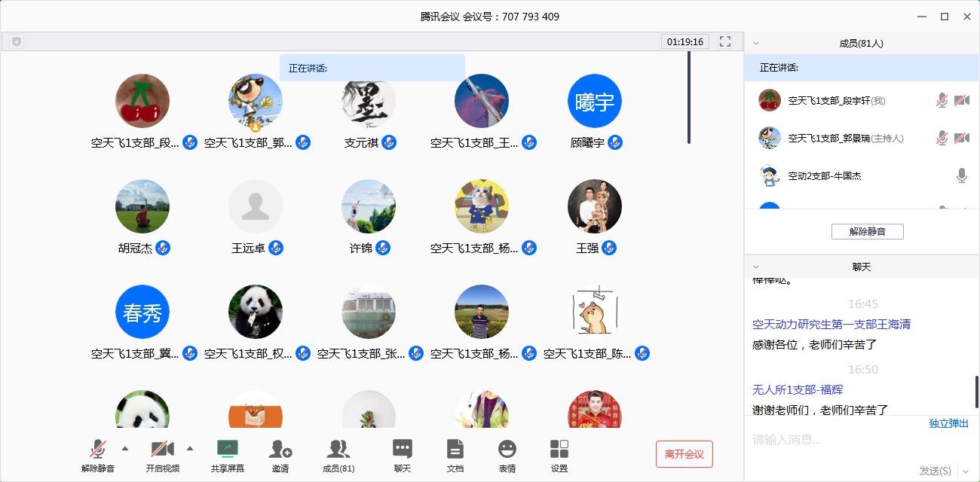This screenshot has width=980, height=482.
Task: Click the 独立弹出 pop-out link
Action: (x=948, y=423)
